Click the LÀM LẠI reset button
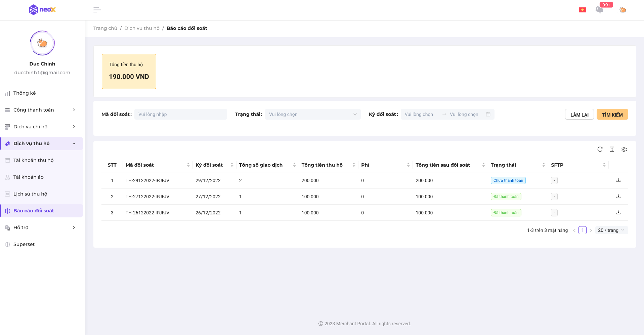The image size is (644, 335). click(x=579, y=115)
